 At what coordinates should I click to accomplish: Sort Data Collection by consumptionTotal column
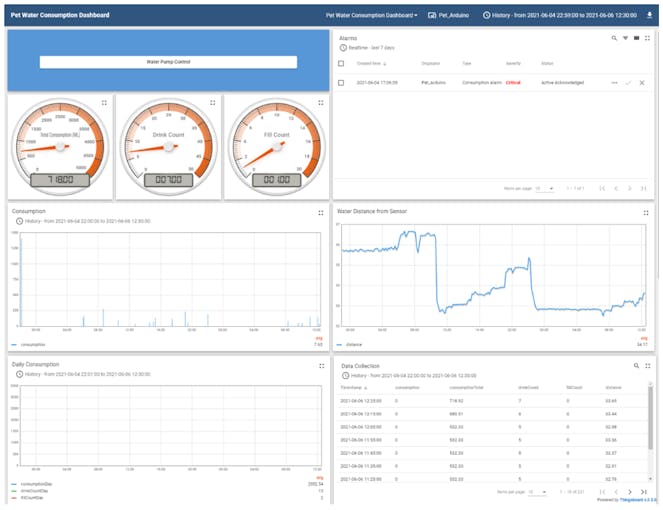pos(466,388)
